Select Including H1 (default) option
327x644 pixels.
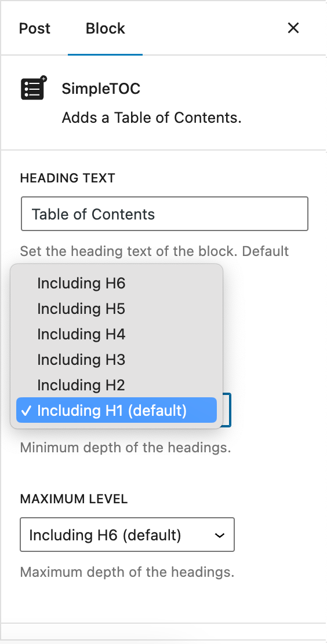click(117, 410)
